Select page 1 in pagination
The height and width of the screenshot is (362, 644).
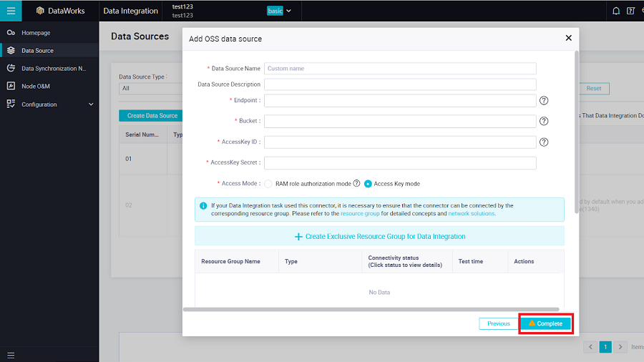click(x=605, y=347)
